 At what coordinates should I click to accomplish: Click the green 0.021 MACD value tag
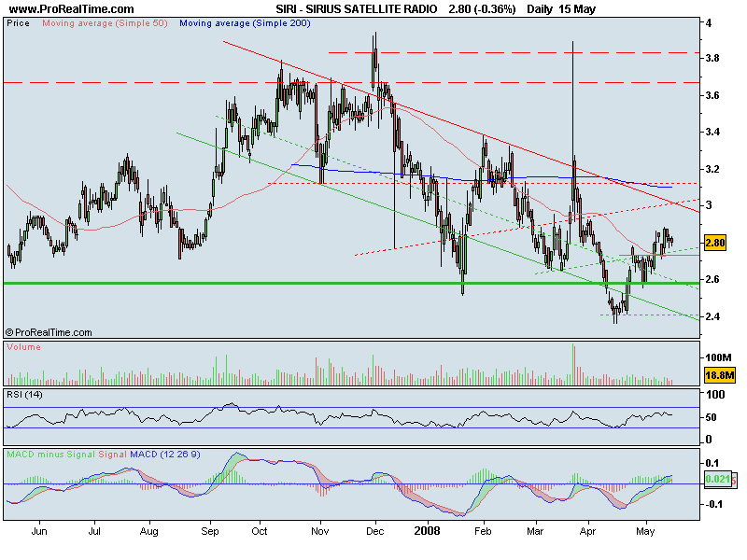[x=717, y=479]
